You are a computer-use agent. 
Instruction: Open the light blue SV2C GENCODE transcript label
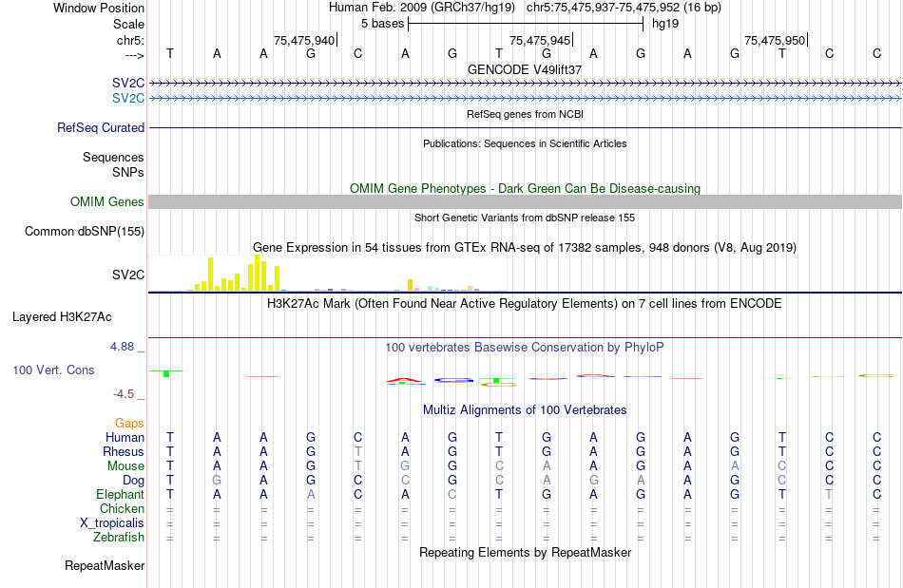(128, 99)
